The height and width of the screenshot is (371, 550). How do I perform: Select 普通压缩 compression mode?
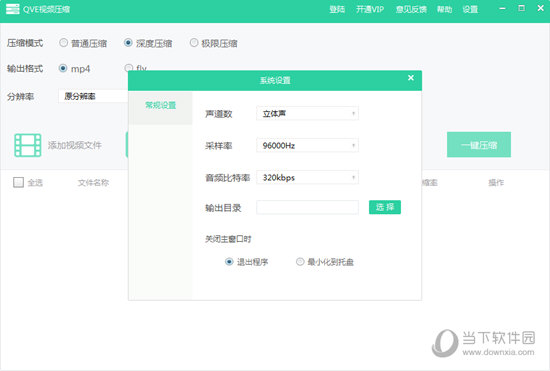63,43
